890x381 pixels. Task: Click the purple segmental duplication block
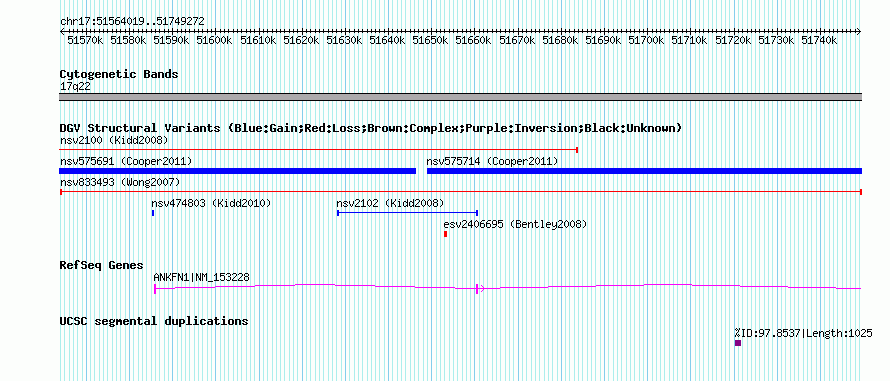738,343
